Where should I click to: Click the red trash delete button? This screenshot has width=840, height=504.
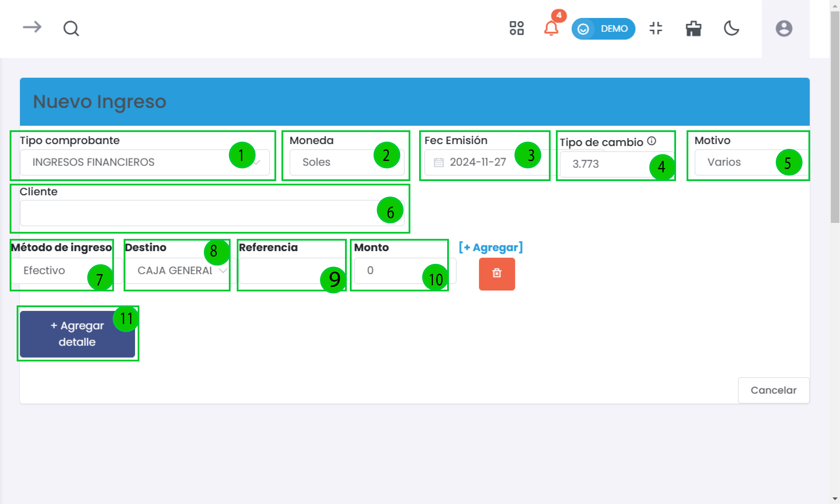pyautogui.click(x=496, y=273)
